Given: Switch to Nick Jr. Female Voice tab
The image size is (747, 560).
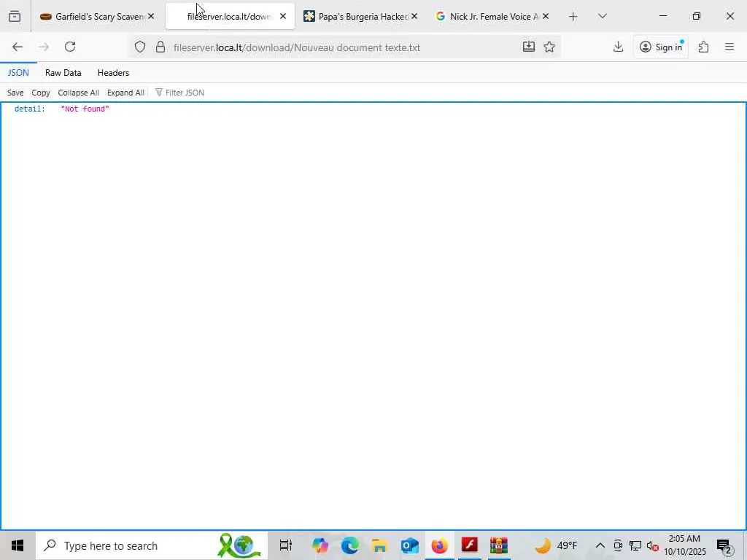Looking at the screenshot, I should point(492,17).
